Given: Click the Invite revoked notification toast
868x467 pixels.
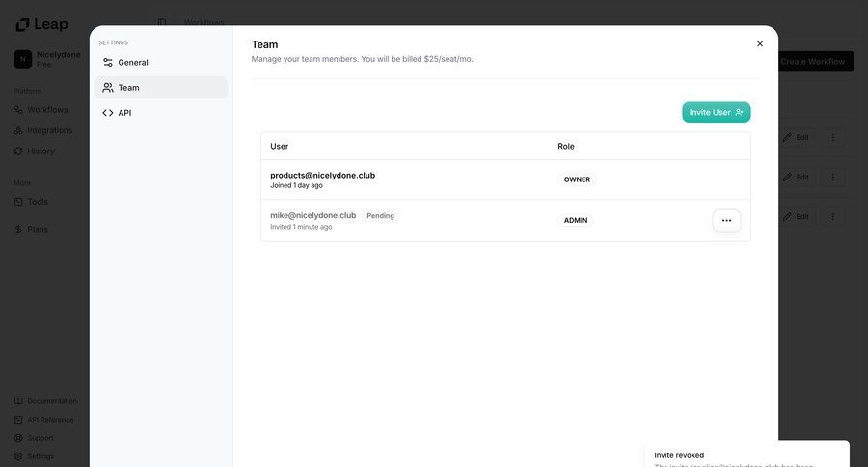Looking at the screenshot, I should tap(747, 454).
